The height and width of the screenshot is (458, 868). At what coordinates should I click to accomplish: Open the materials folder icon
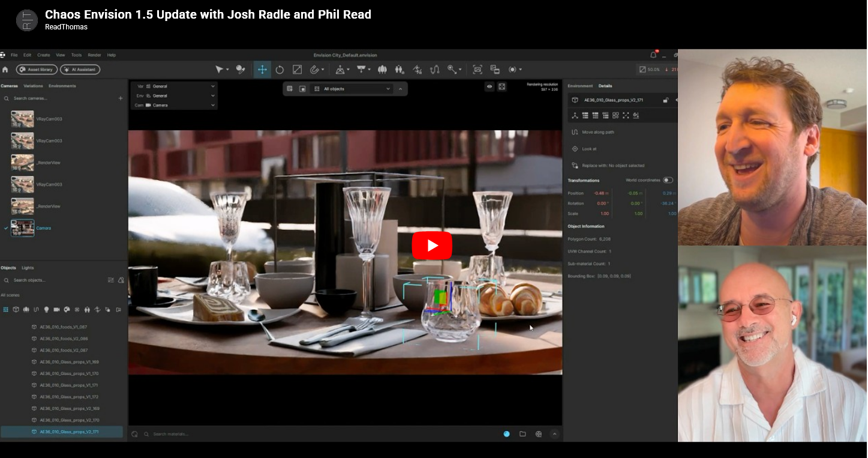522,434
